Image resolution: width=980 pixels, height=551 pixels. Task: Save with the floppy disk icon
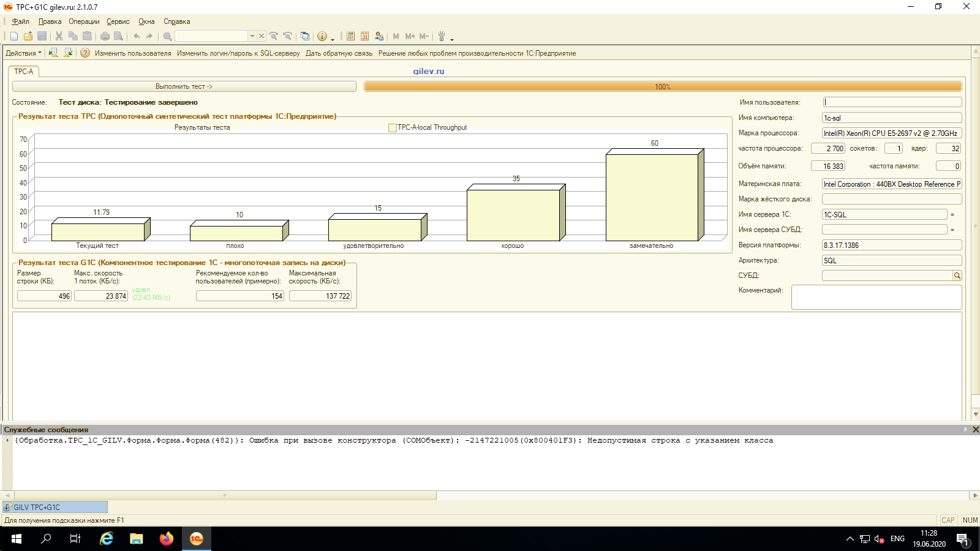pos(42,36)
